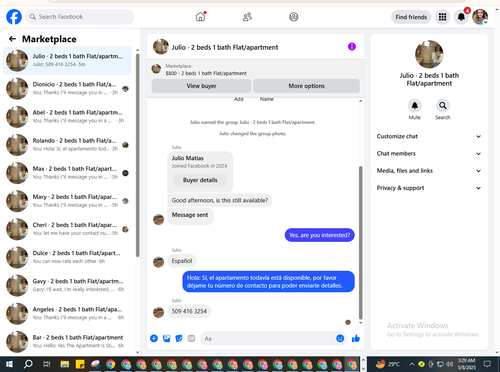
Task: Open the Gavy conversation
Action: [67, 285]
